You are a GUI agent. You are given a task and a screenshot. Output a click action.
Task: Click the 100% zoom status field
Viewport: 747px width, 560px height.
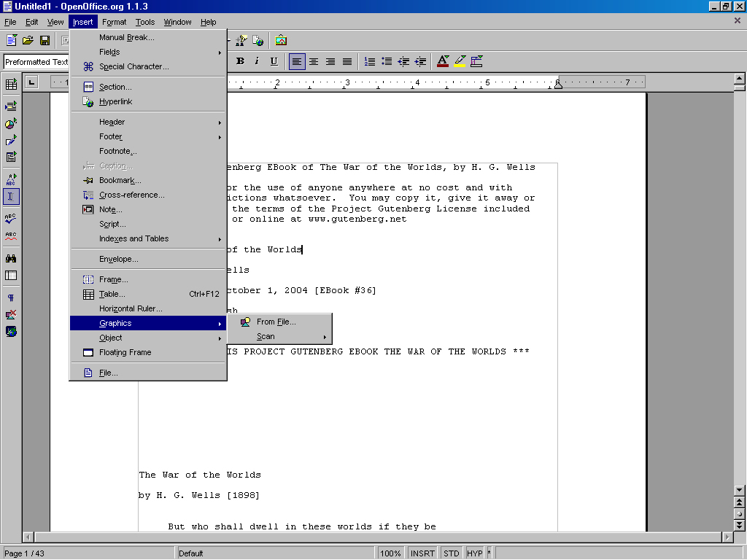tap(390, 553)
